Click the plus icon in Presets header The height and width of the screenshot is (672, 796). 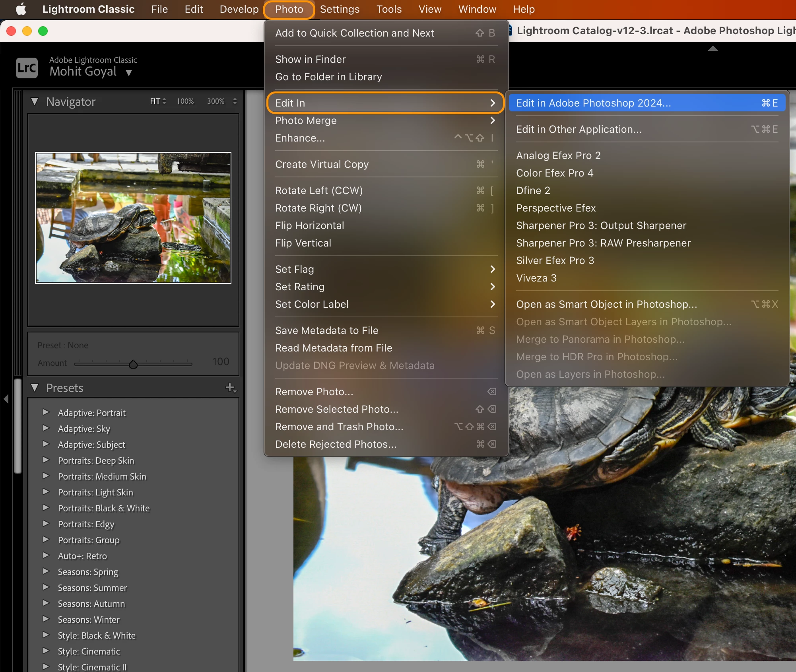click(x=230, y=387)
